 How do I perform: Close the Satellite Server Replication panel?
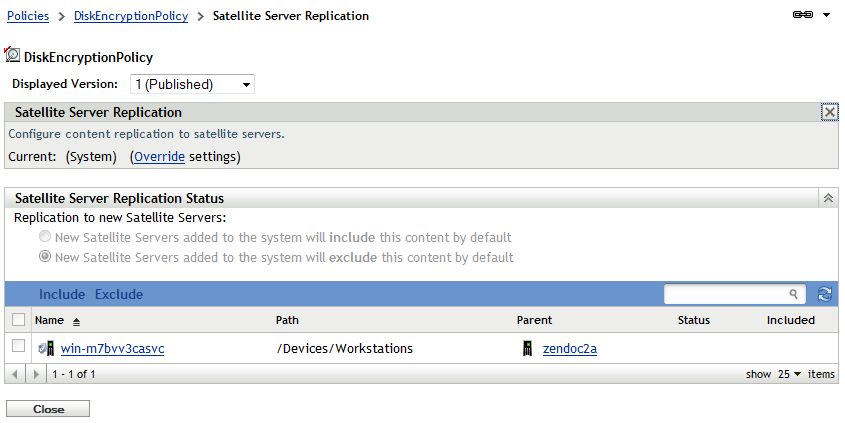[829, 113]
